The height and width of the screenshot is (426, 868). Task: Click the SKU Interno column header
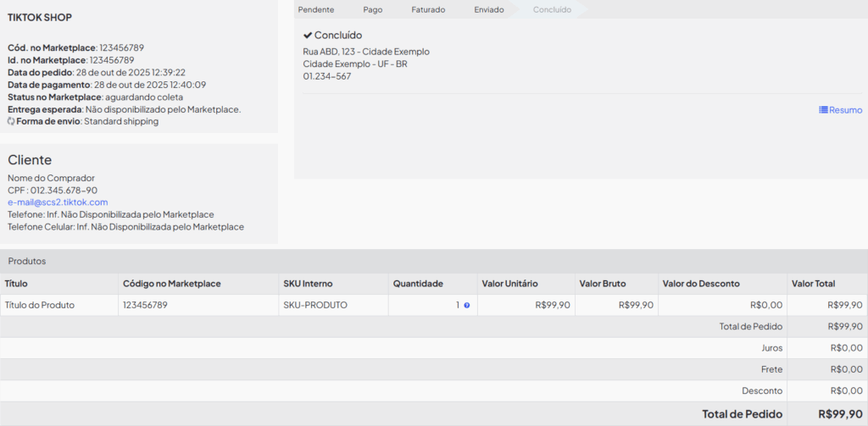pyautogui.click(x=309, y=284)
